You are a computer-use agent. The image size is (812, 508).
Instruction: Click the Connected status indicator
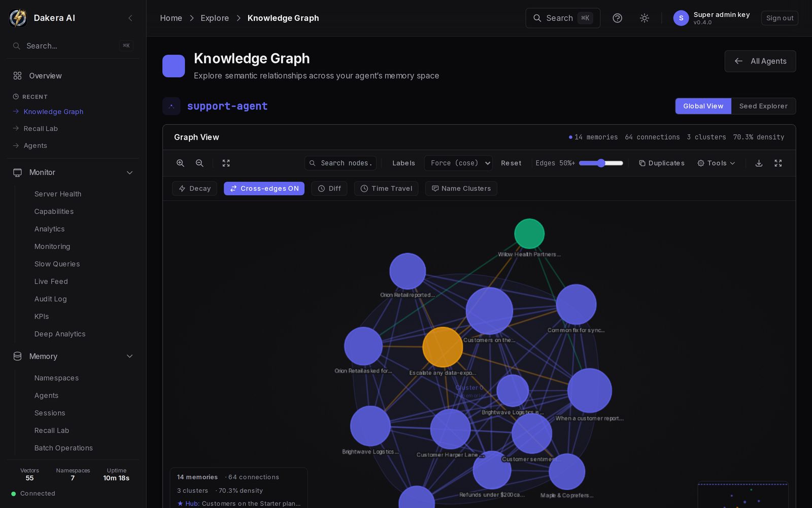click(33, 493)
